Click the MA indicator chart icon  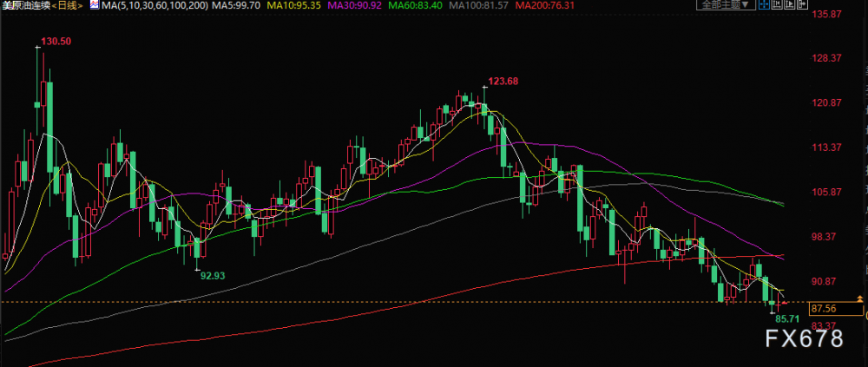[94, 5]
